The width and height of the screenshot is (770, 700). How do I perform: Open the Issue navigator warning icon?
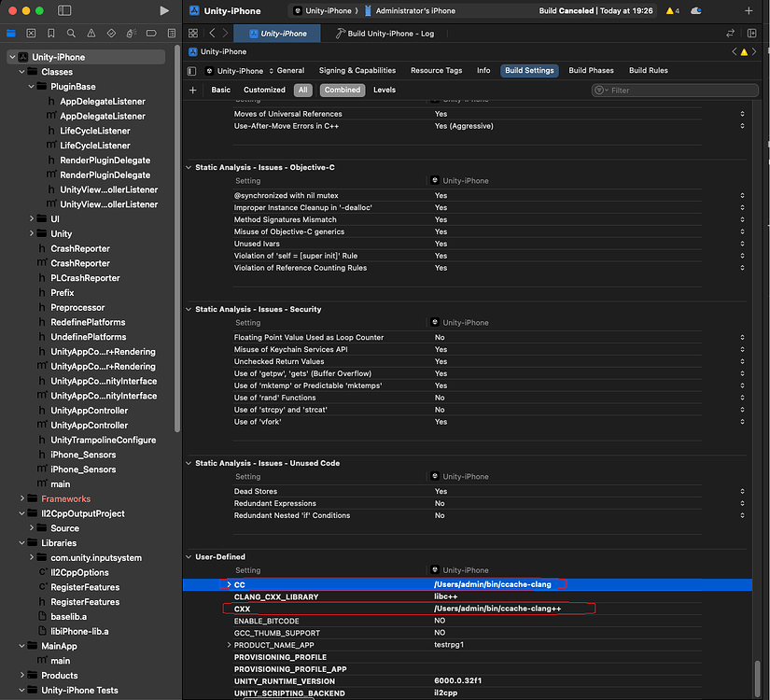91,33
